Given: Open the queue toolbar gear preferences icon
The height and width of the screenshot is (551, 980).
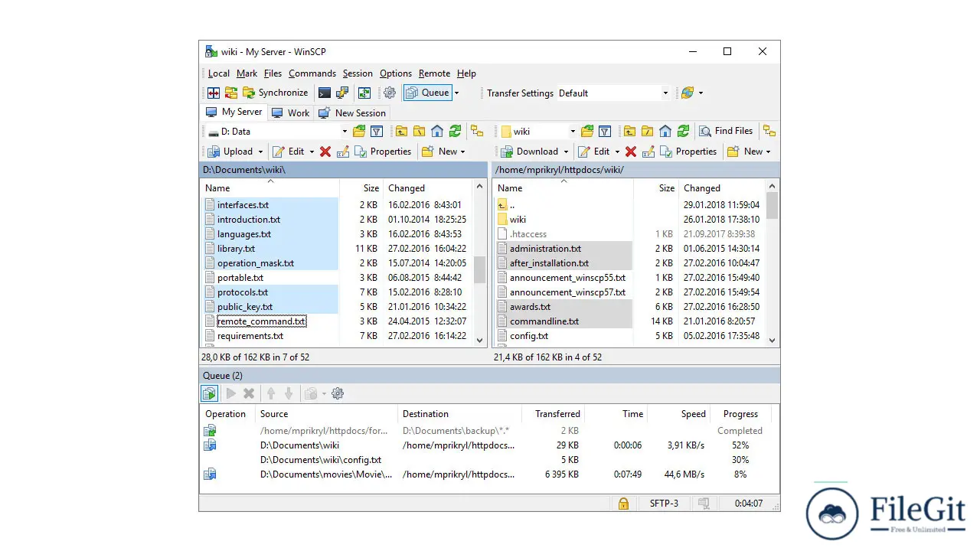Looking at the screenshot, I should click(338, 393).
